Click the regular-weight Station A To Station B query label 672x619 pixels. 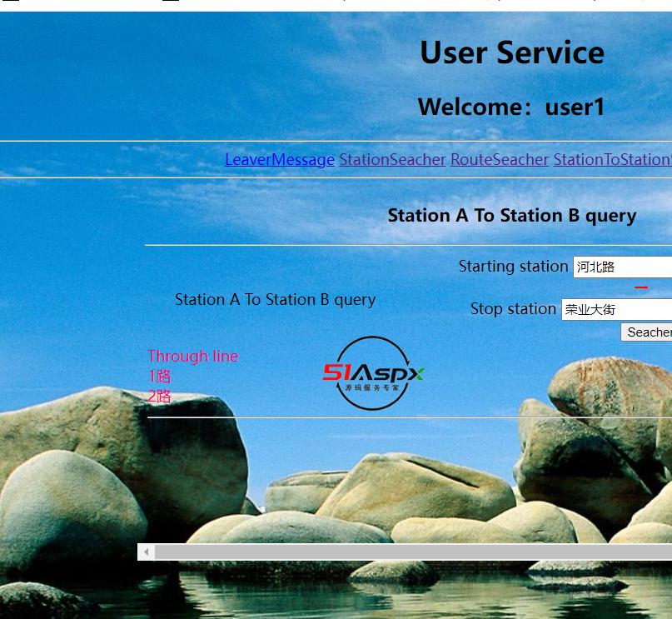pos(275,300)
